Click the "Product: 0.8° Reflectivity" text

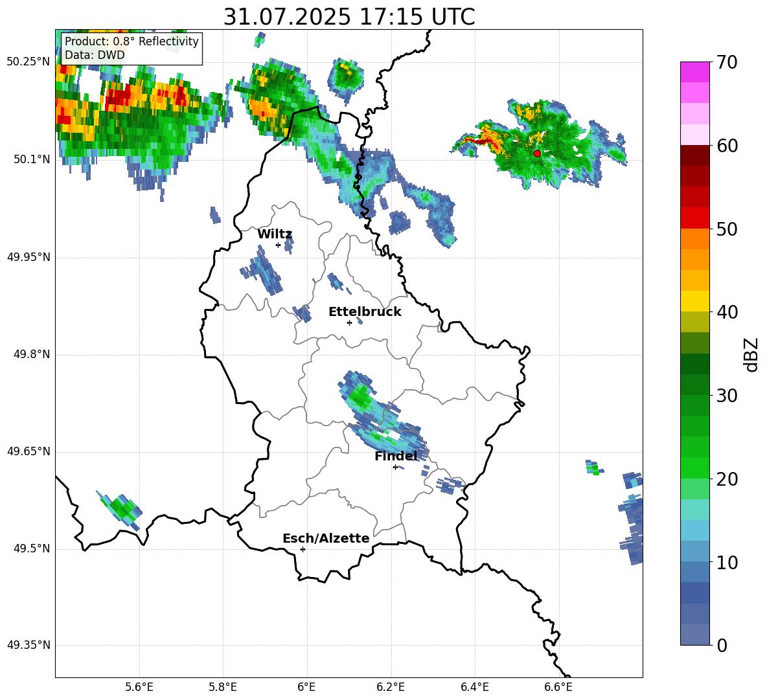point(132,41)
